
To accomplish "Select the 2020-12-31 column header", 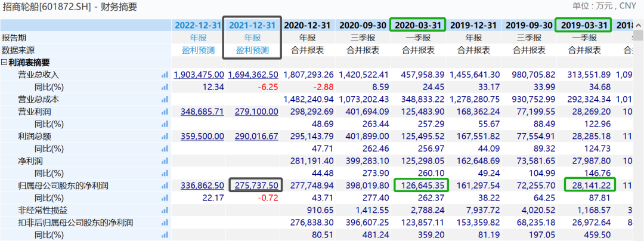I will tap(307, 25).
